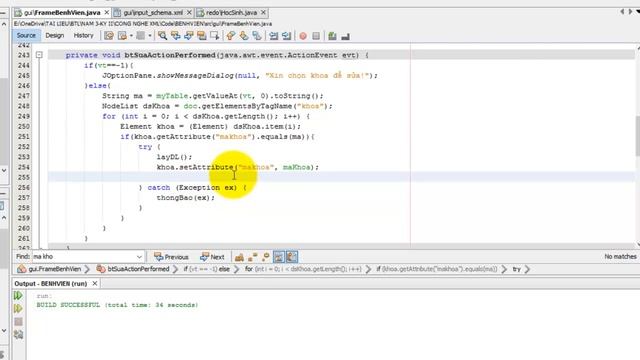Click code line 'layDL();'
This screenshot has width=640, height=360.
[174, 157]
